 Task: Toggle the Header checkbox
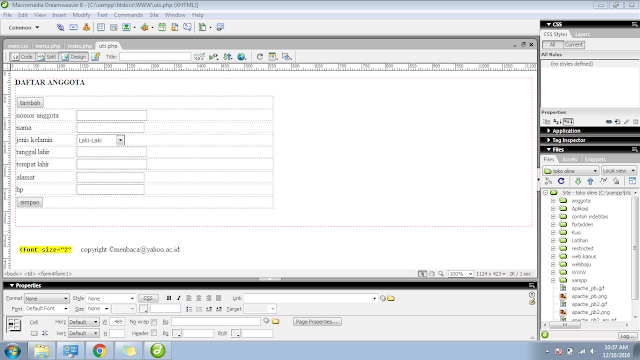(x=154, y=333)
